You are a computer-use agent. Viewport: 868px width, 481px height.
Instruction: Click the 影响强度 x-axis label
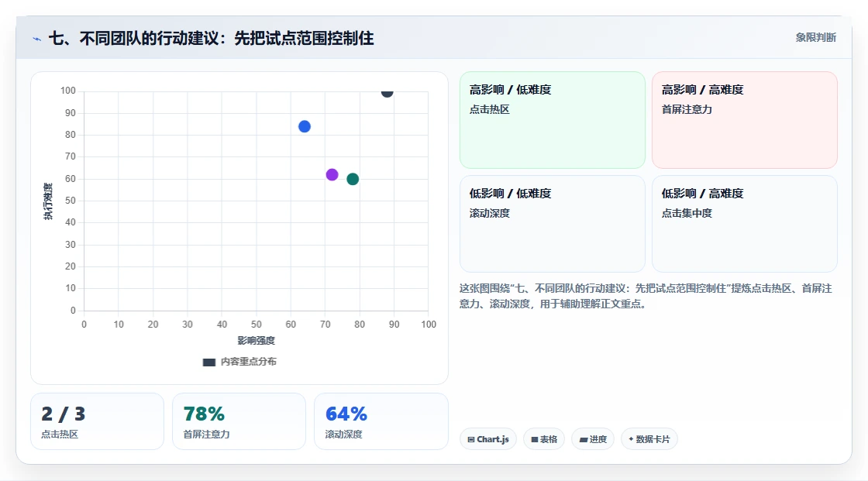(257, 340)
